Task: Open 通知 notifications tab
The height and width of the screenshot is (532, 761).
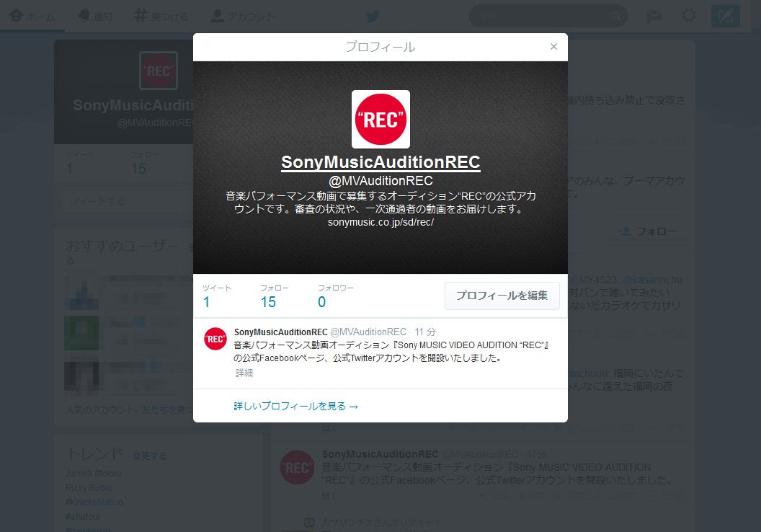Action: (x=95, y=16)
